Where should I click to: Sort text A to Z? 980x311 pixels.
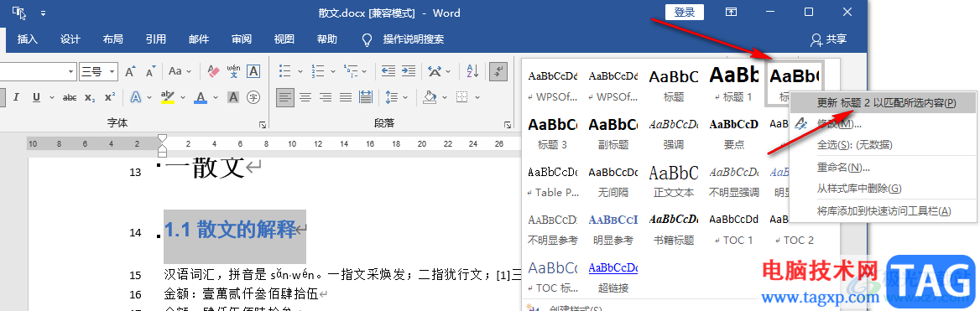coord(472,71)
